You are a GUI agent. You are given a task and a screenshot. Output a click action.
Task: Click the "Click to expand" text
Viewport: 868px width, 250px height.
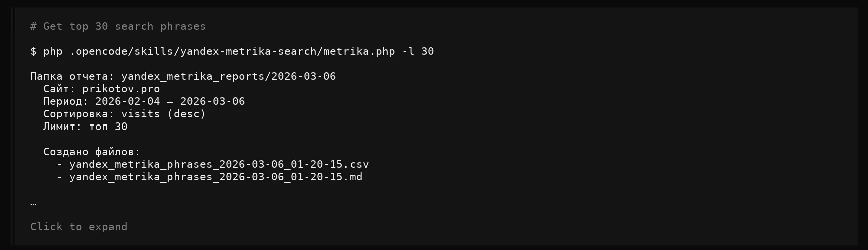[x=79, y=227]
